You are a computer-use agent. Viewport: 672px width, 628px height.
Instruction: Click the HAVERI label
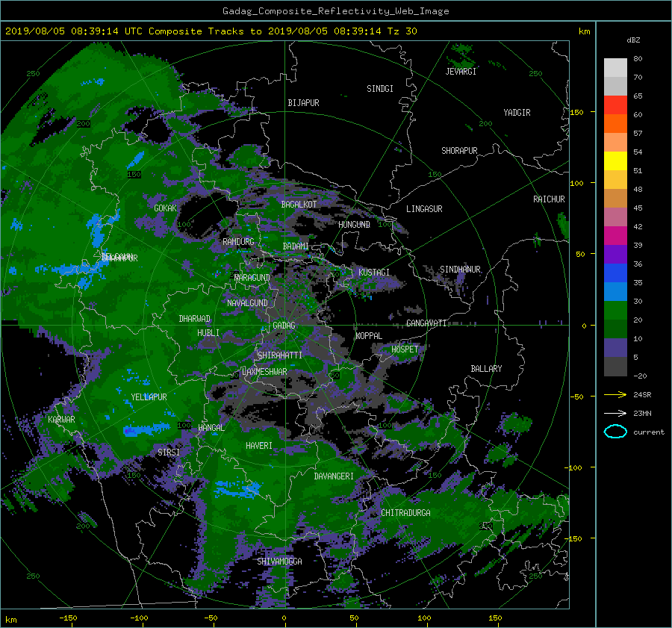point(259,446)
